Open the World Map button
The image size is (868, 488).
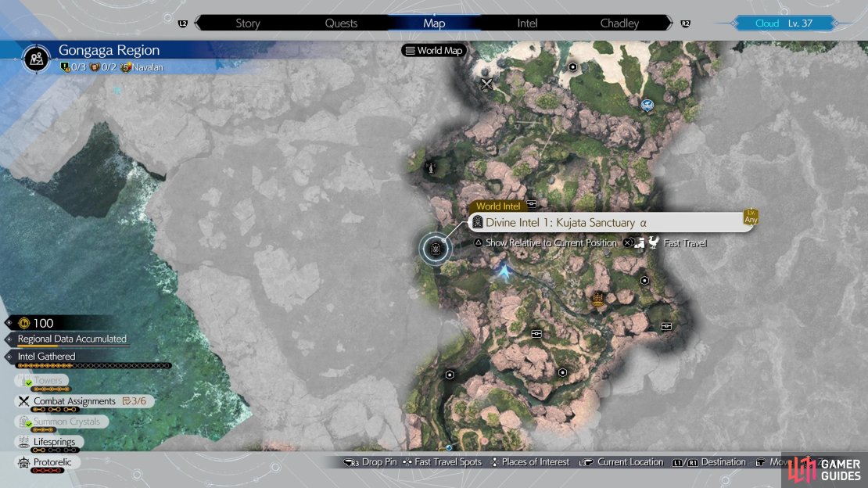click(434, 50)
